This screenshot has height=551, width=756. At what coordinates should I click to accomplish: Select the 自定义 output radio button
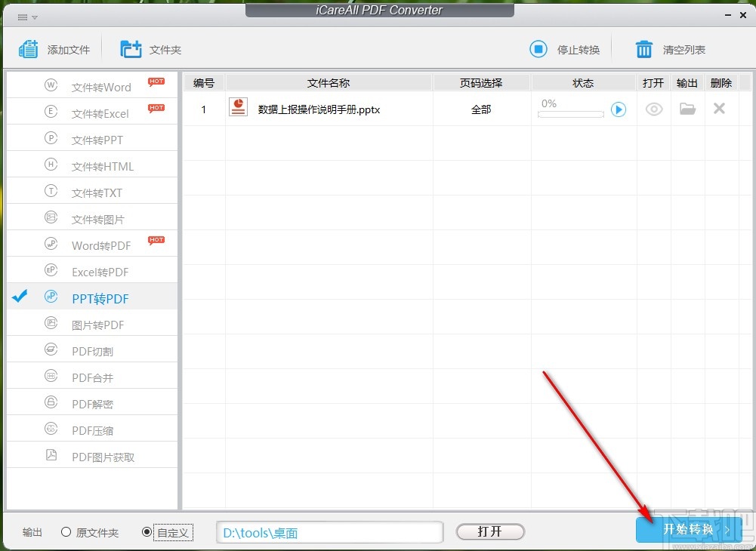pos(147,531)
